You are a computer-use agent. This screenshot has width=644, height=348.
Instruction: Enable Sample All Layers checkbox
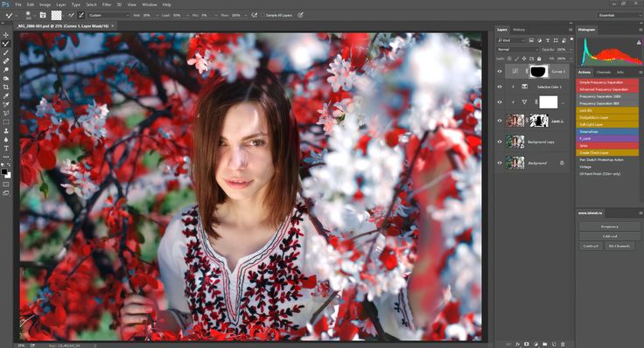pos(263,15)
